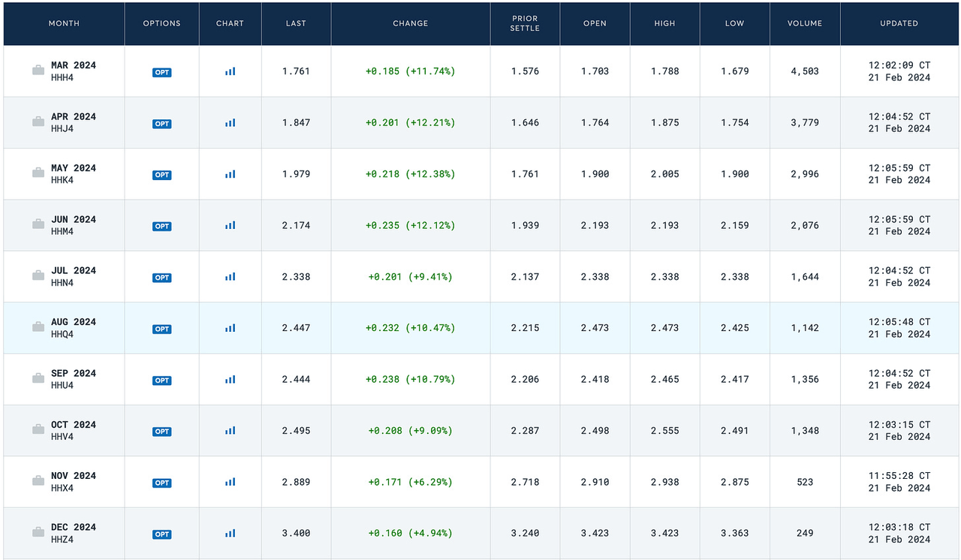The height and width of the screenshot is (560, 961).
Task: Click the briefcase icon beside NOV 2024
Action: 38,481
